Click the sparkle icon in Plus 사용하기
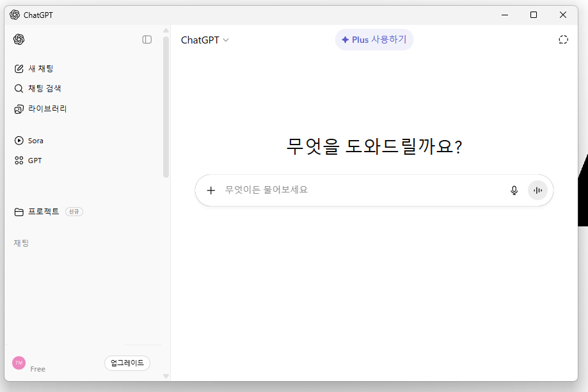588x392 pixels. coord(346,40)
